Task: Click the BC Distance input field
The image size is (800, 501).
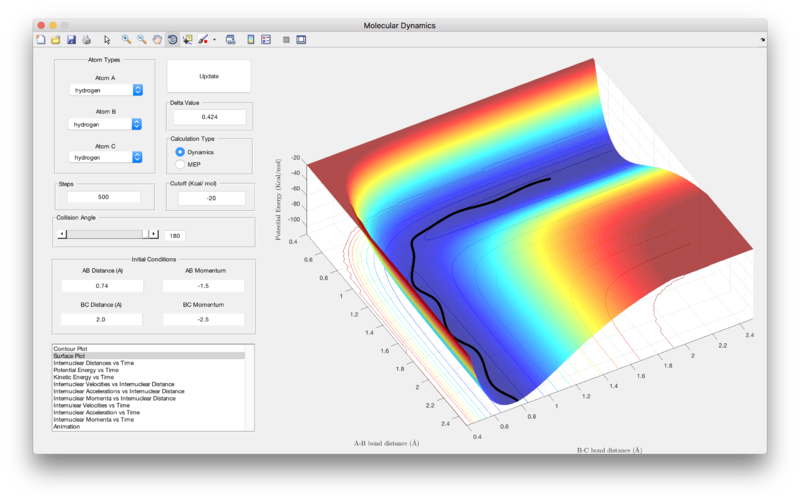Action: point(101,319)
